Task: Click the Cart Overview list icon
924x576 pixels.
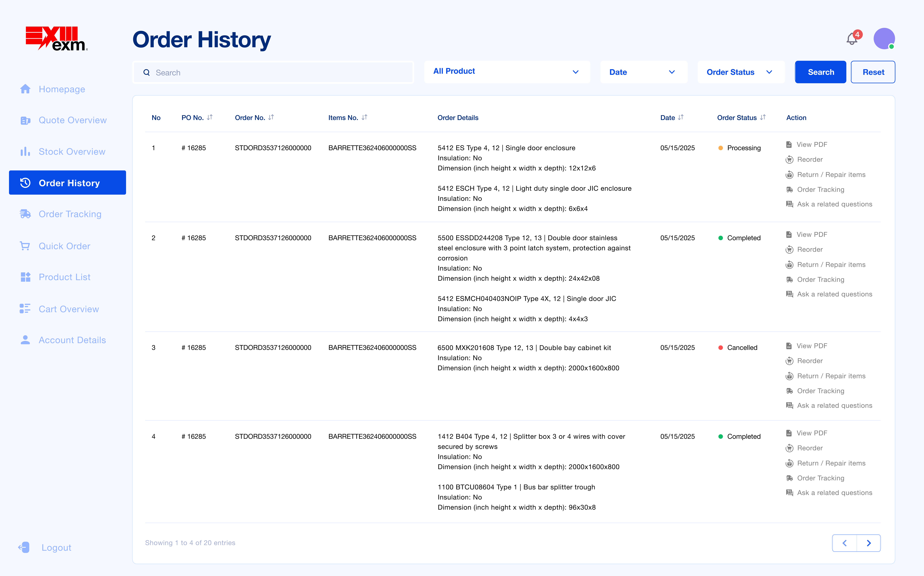Action: [25, 309]
